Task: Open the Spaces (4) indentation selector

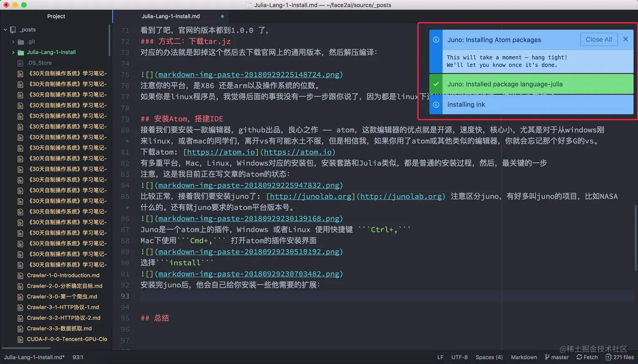Action: point(489,357)
